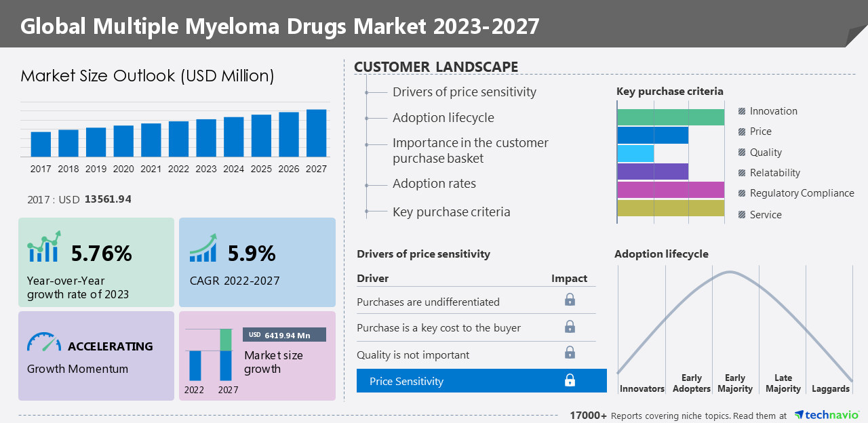
Task: Expand the Adoption rates list item
Action: coord(434,183)
